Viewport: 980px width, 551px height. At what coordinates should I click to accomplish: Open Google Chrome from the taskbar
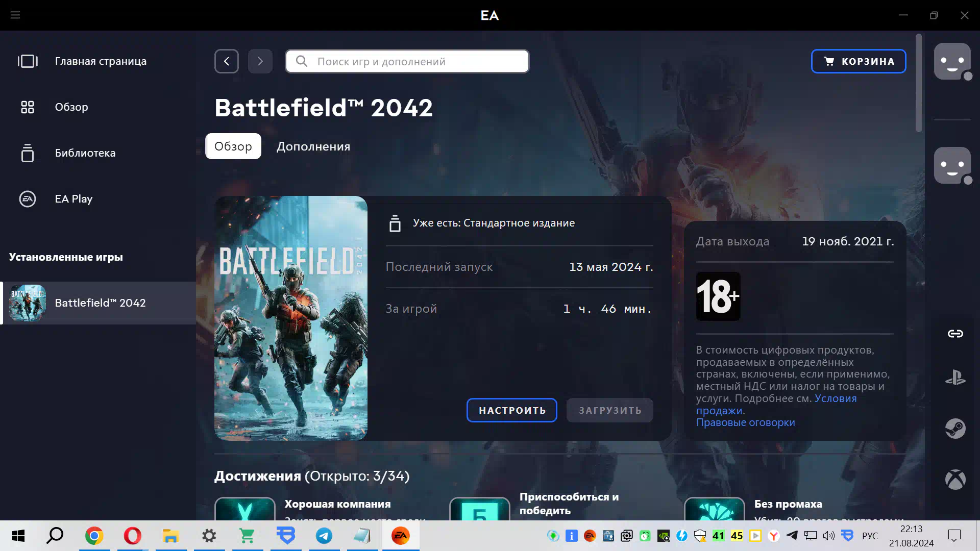tap(94, 536)
